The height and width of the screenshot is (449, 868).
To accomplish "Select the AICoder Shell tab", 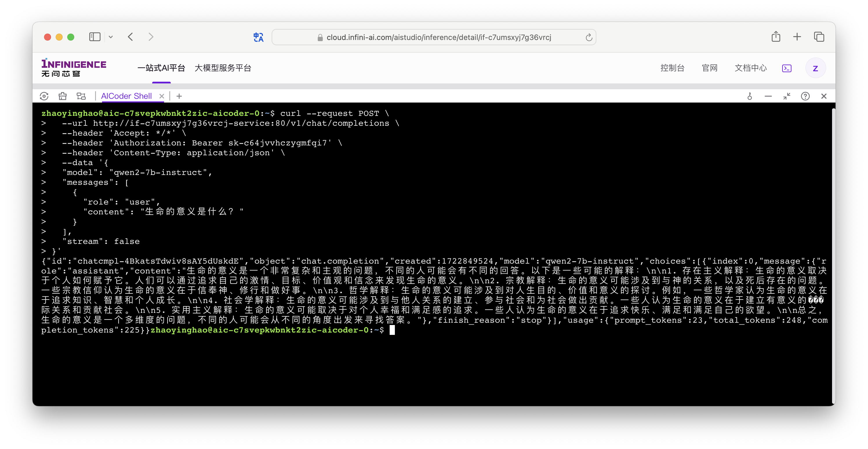I will 126,96.
